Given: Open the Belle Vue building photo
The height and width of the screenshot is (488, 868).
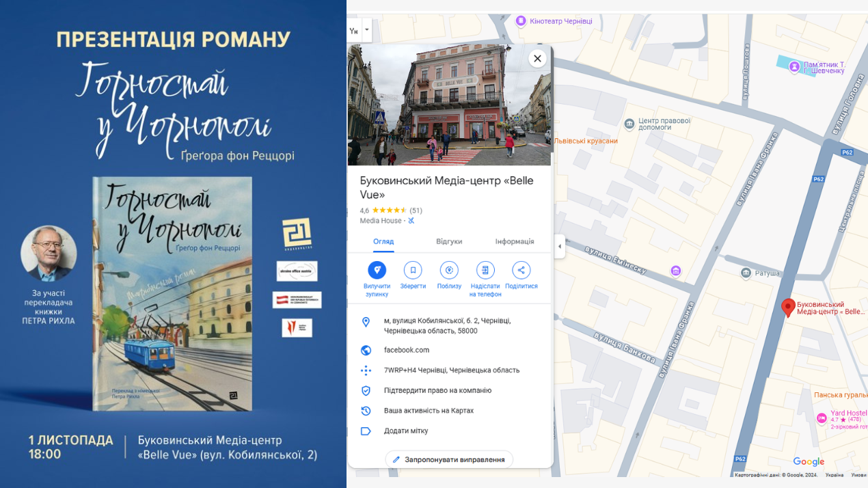Looking at the screenshot, I should [449, 105].
